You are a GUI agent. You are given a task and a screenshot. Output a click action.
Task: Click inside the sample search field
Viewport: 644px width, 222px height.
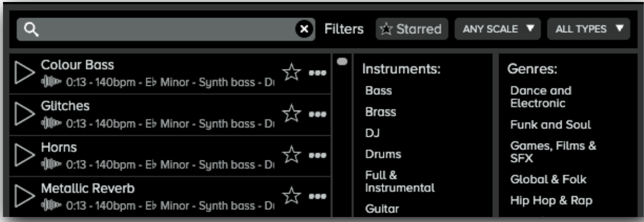[x=162, y=30]
